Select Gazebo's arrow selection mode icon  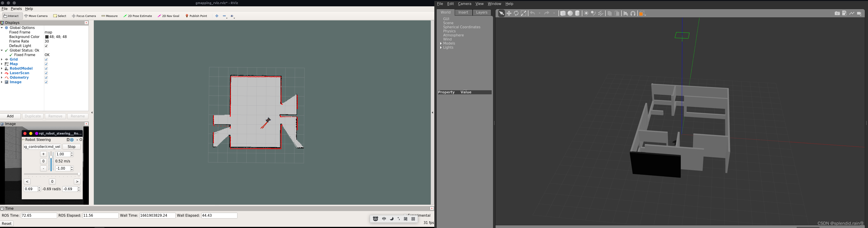click(501, 13)
